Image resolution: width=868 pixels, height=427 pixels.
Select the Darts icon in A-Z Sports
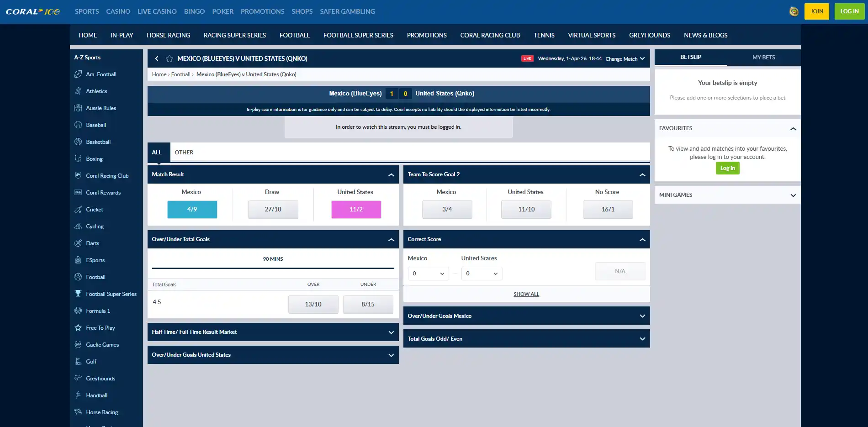pos(78,243)
